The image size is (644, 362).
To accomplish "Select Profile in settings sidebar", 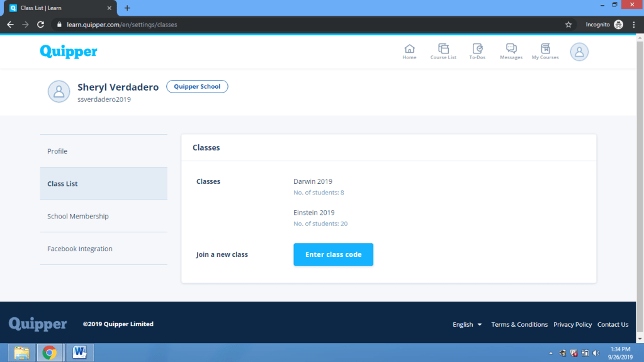I will pos(57,151).
